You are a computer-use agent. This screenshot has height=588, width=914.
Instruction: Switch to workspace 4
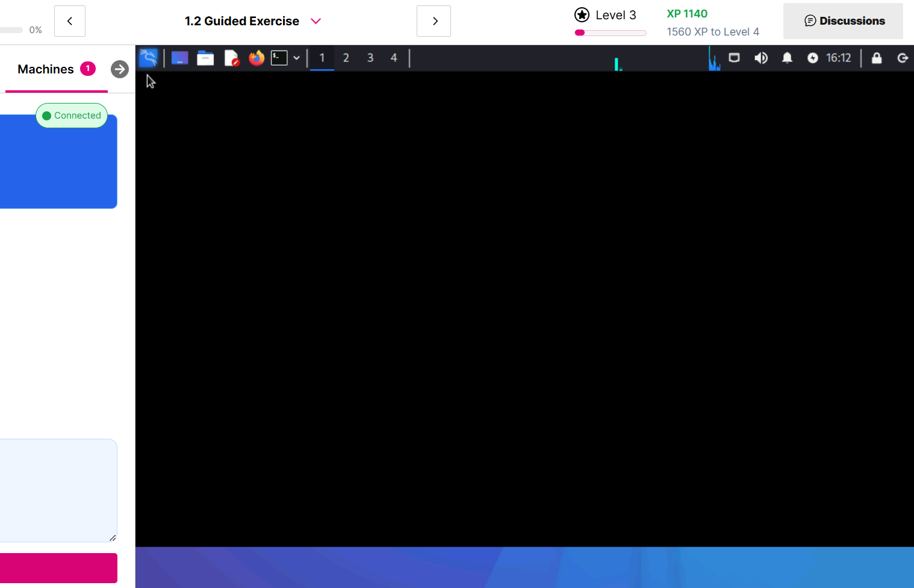[394, 58]
